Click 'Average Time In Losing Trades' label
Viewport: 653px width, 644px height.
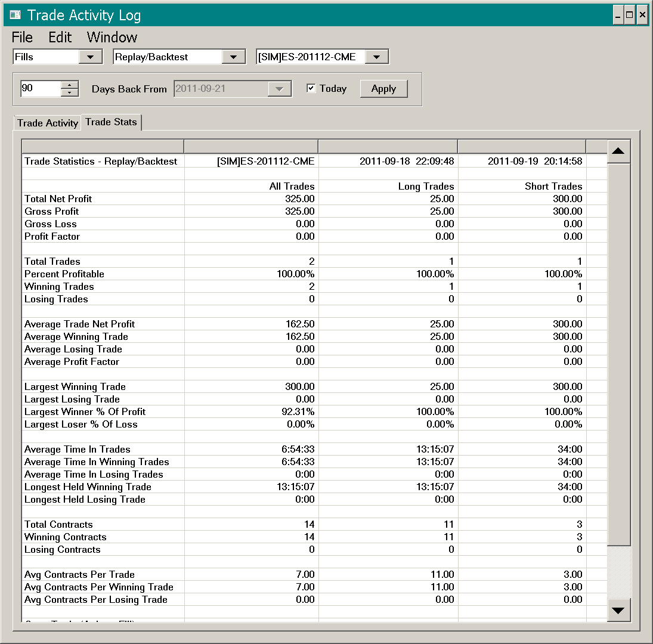coord(94,474)
